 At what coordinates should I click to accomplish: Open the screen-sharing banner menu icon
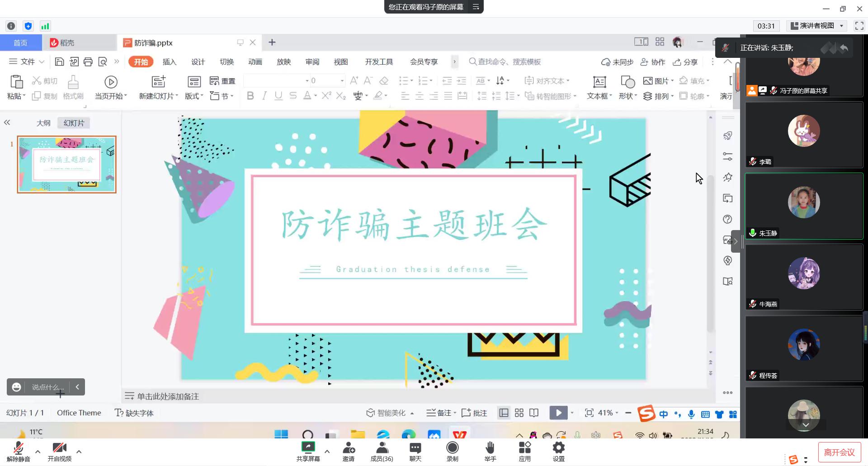click(476, 7)
